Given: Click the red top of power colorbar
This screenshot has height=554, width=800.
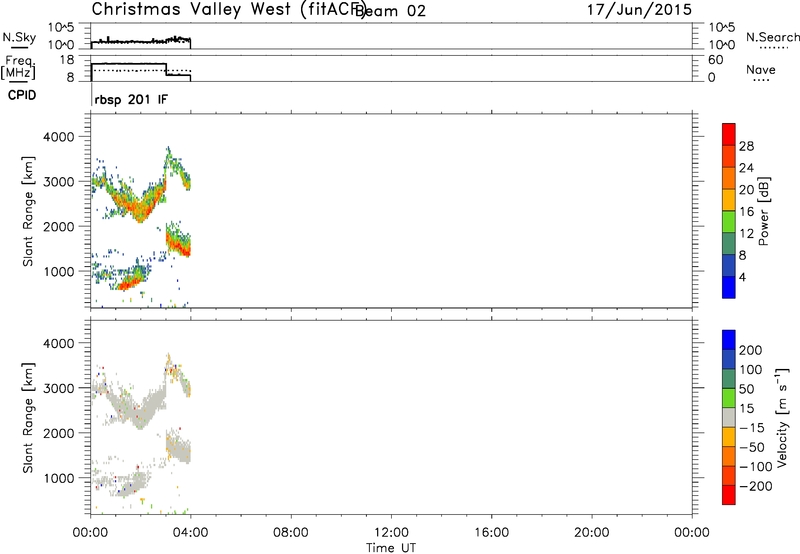Looking at the screenshot, I should [729, 134].
